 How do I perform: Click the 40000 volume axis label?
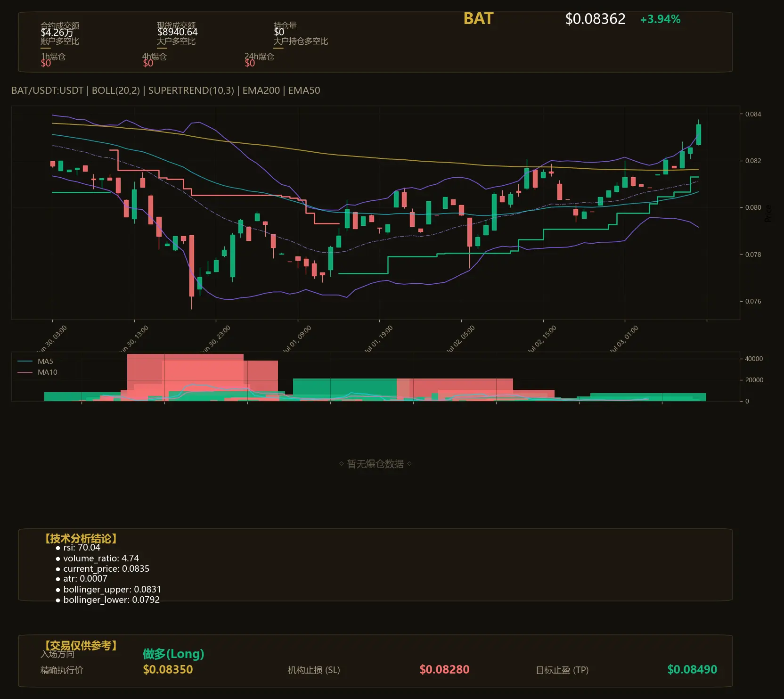(x=754, y=359)
